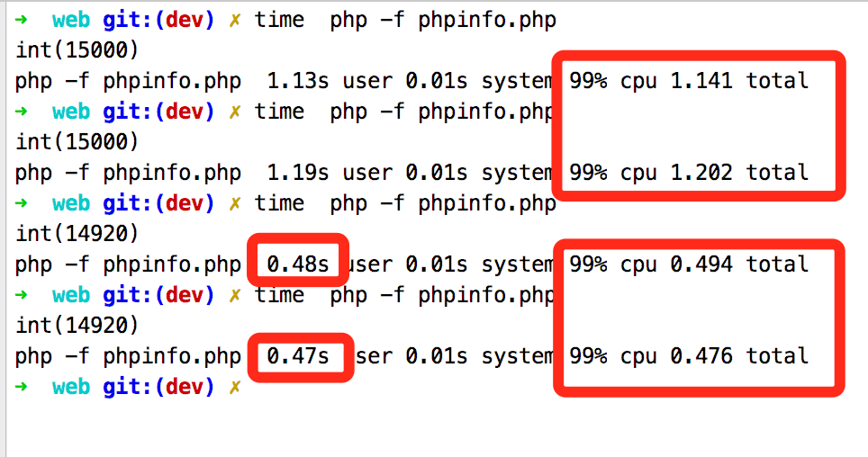Click the 1.202 total time value
This screenshot has width=868, height=457.
click(x=701, y=173)
